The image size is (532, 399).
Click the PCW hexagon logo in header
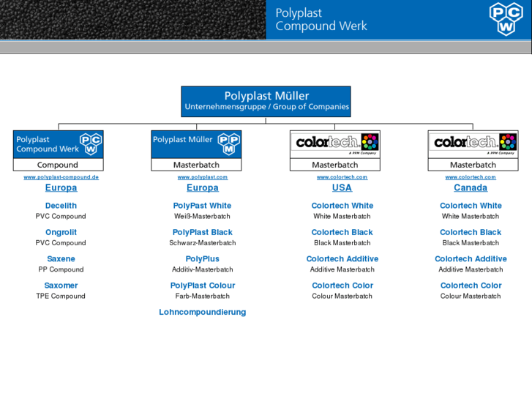point(506,18)
